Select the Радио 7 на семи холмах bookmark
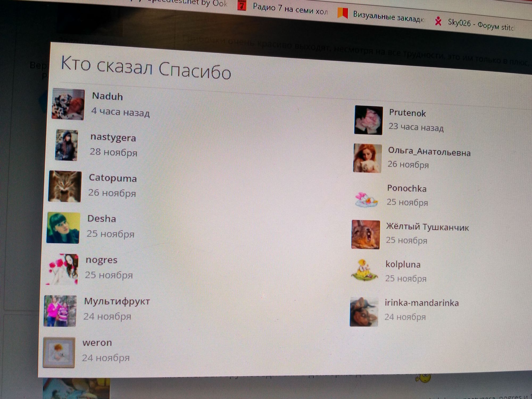 point(290,9)
